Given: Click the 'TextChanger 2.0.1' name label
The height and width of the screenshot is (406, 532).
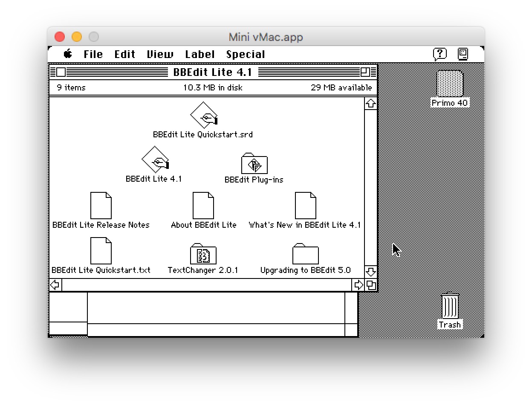Looking at the screenshot, I should (203, 270).
